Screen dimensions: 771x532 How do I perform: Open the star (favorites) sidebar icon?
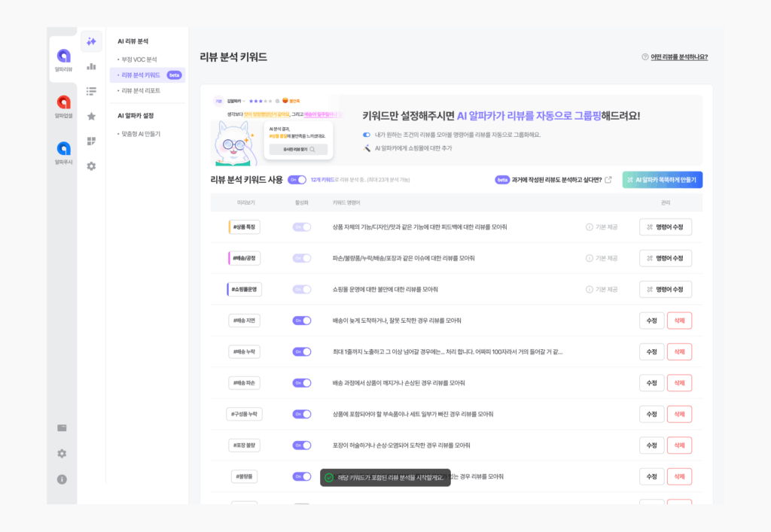click(90, 117)
